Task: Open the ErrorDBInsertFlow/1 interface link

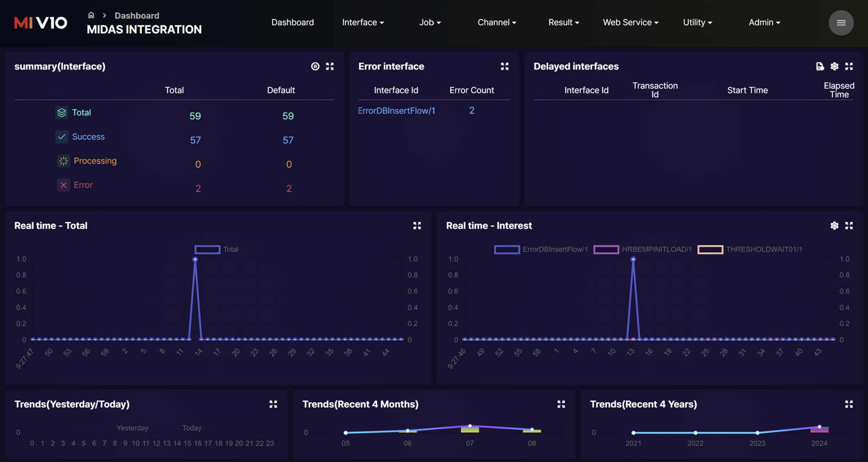Action: (397, 111)
